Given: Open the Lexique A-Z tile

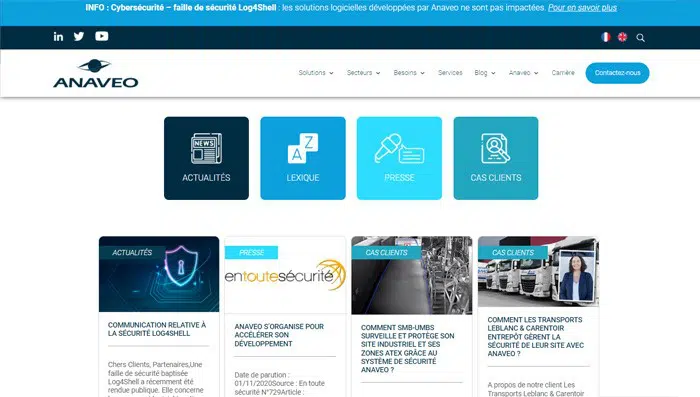Looking at the screenshot, I should coord(303,158).
